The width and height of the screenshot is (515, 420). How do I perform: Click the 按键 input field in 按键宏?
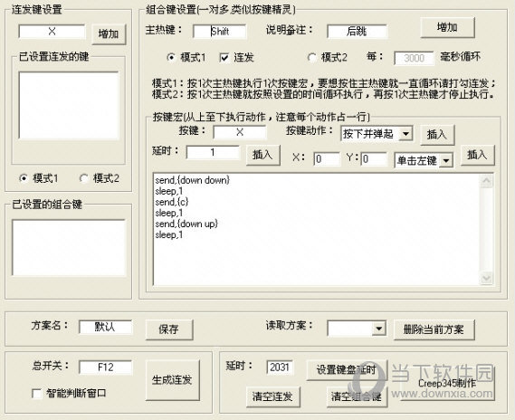coord(240,132)
